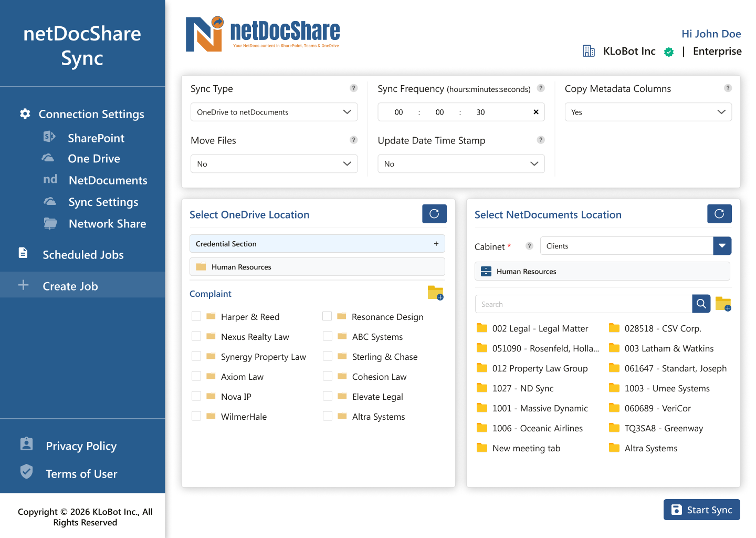The image size is (756, 538).
Task: Click the new folder icon above Complaint list
Action: click(436, 293)
